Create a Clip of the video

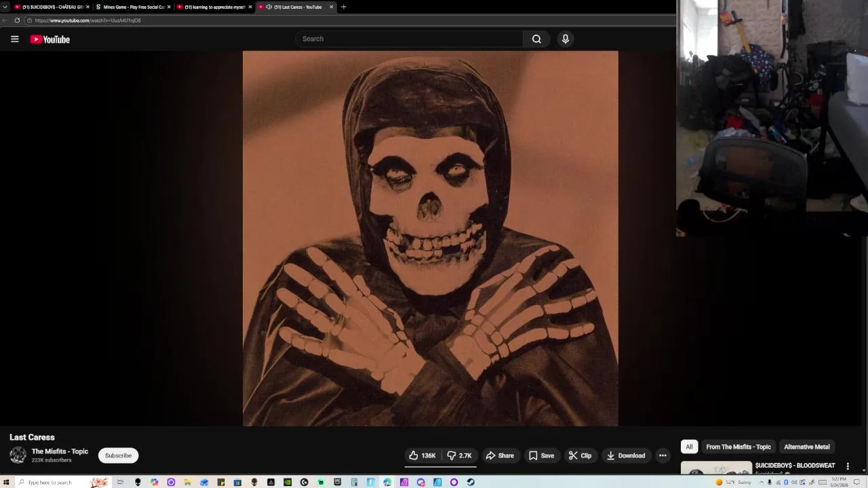[x=580, y=455]
